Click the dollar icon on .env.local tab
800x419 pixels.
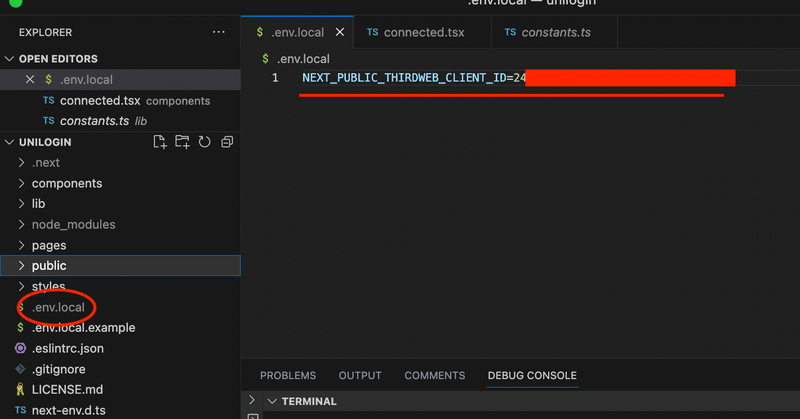[x=260, y=32]
